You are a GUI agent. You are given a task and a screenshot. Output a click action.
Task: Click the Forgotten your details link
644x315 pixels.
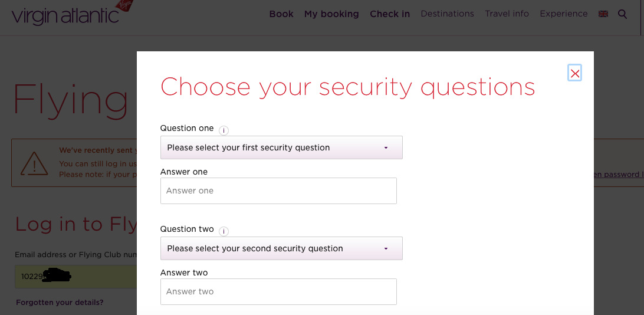60,303
